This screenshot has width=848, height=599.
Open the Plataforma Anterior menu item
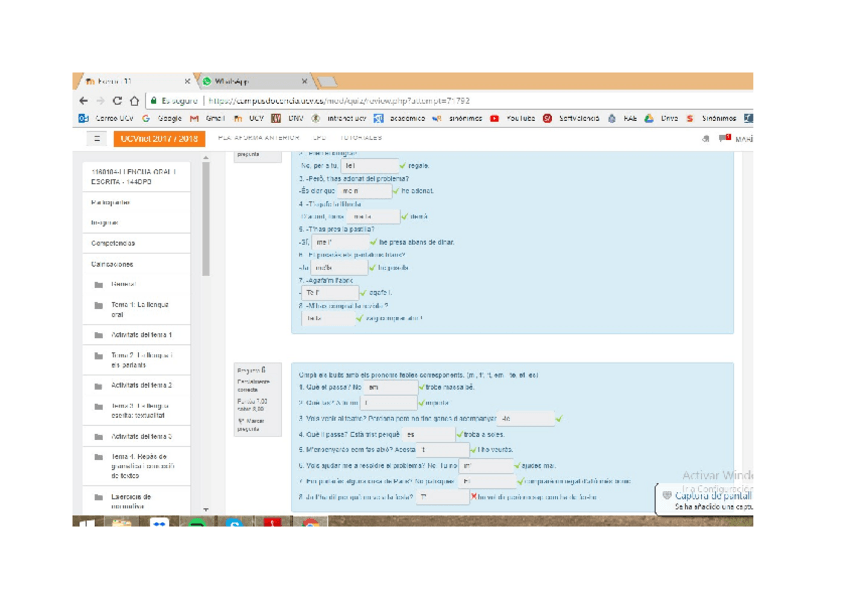(258, 138)
